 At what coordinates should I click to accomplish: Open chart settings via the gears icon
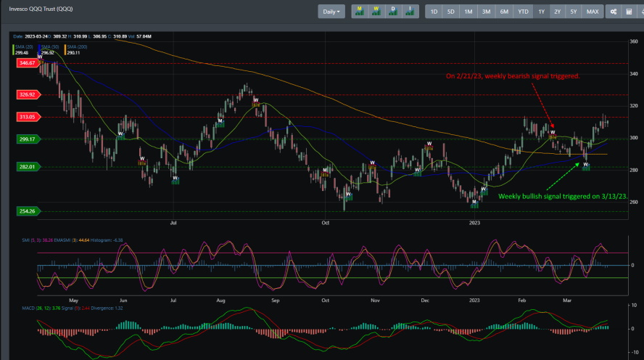tap(614, 12)
